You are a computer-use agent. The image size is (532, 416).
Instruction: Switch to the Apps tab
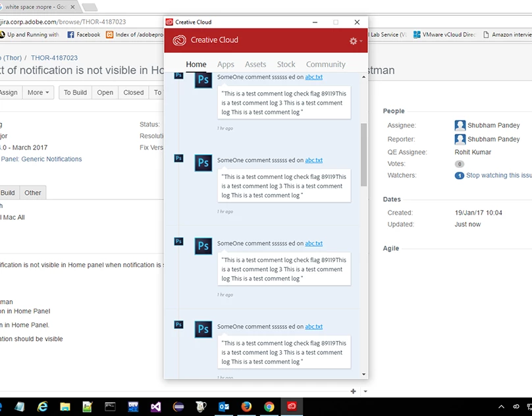click(x=226, y=65)
